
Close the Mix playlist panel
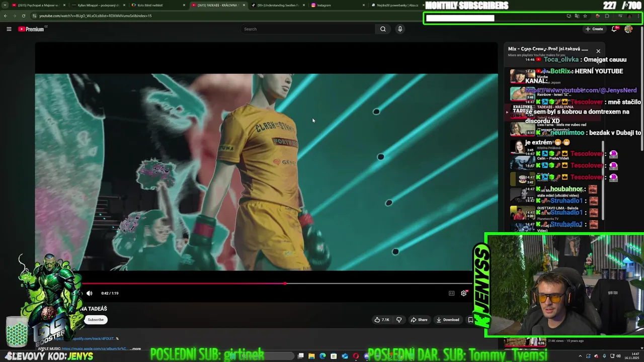click(x=598, y=51)
